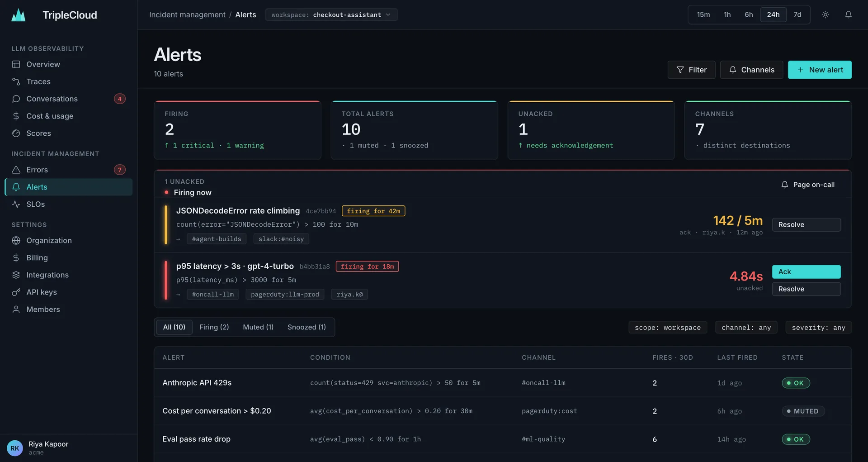Open the scope: workspace filter

click(x=668, y=327)
